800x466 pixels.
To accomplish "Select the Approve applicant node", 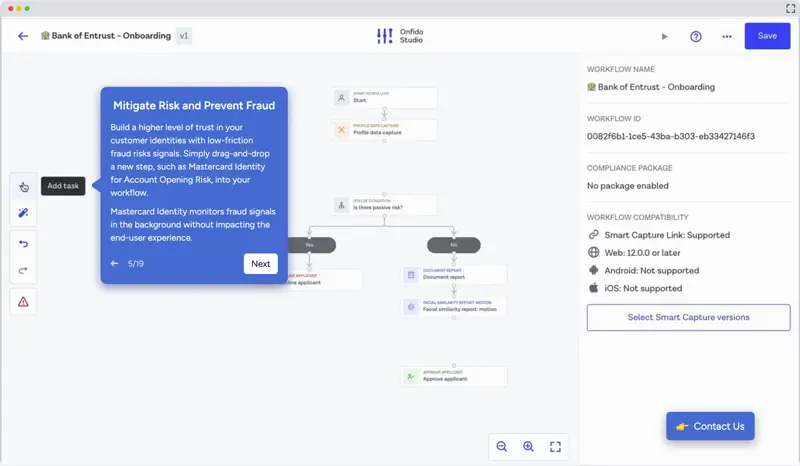I will (454, 376).
